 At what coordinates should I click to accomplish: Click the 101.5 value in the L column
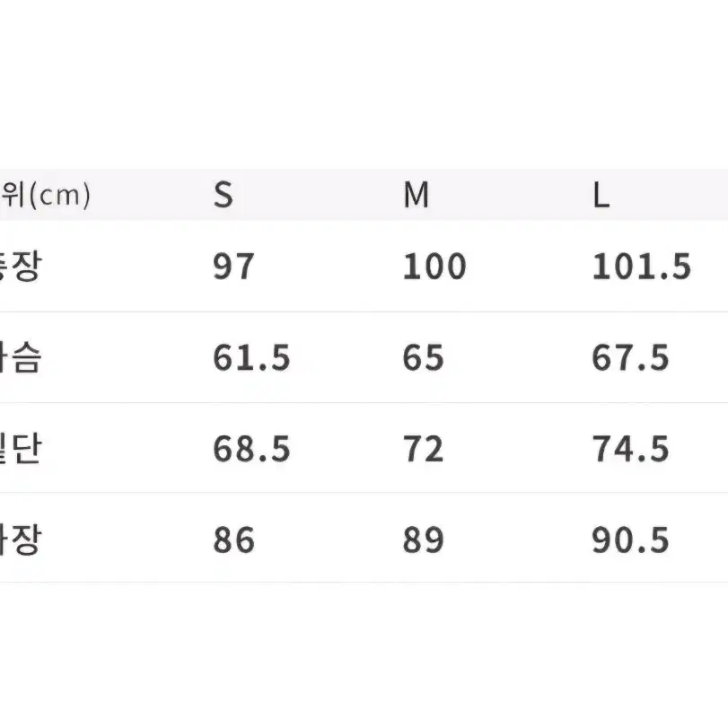(x=642, y=267)
